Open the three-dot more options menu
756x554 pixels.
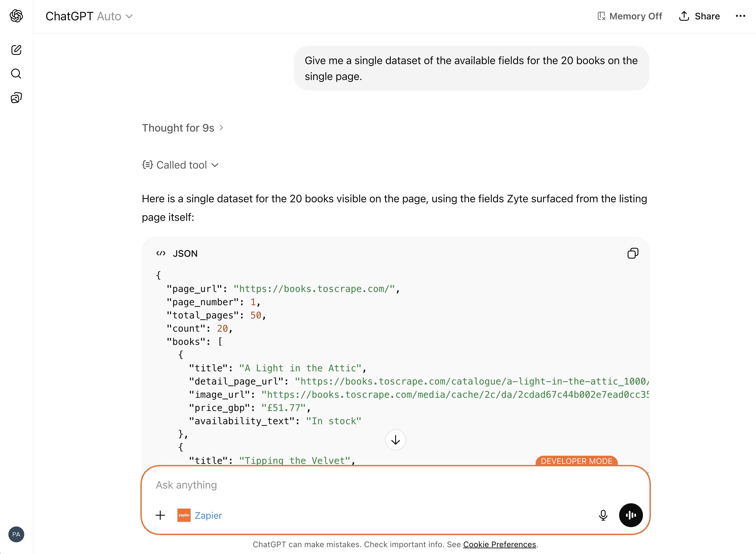(x=740, y=16)
